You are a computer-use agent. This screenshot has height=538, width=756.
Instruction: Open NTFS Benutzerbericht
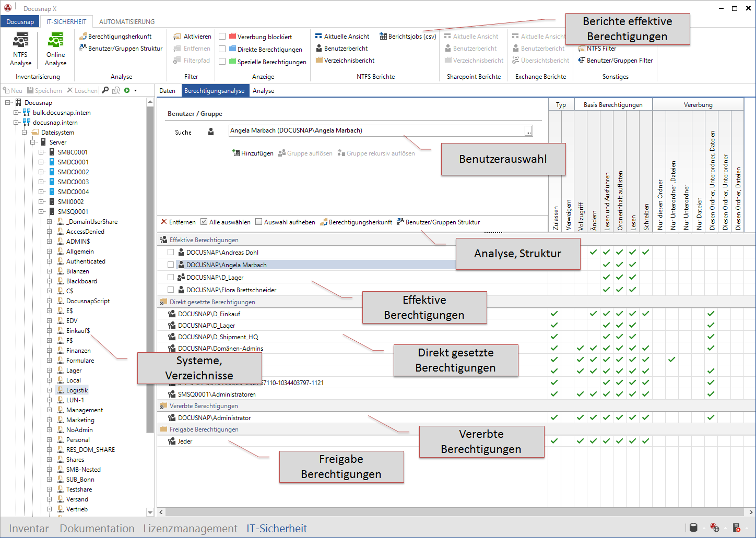[x=341, y=49]
